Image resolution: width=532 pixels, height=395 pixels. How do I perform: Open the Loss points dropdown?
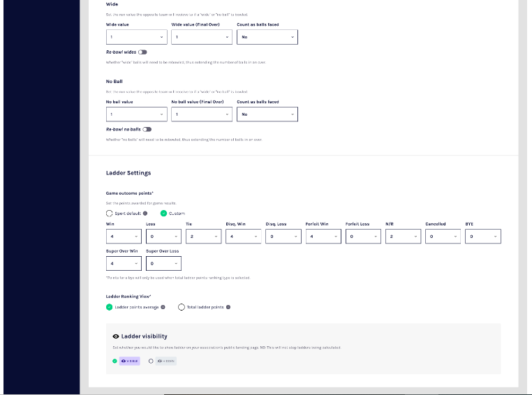click(163, 237)
